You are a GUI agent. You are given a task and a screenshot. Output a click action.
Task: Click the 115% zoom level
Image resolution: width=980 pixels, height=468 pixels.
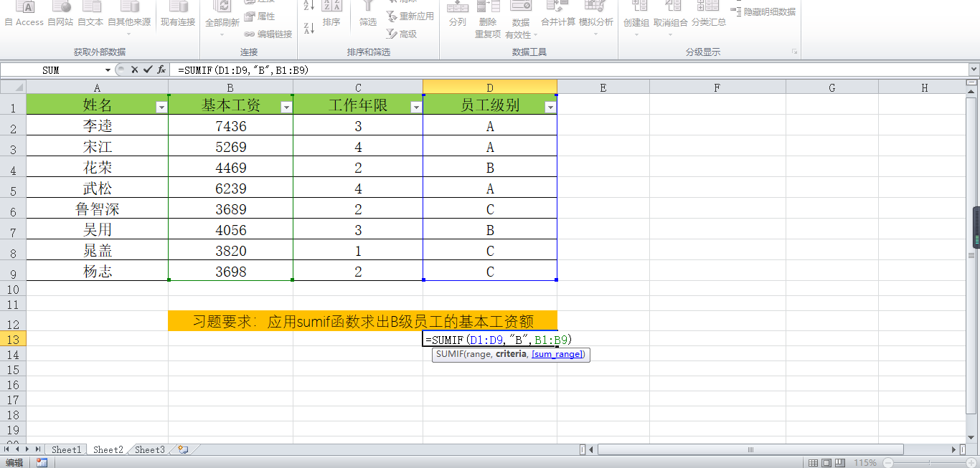coord(865,463)
